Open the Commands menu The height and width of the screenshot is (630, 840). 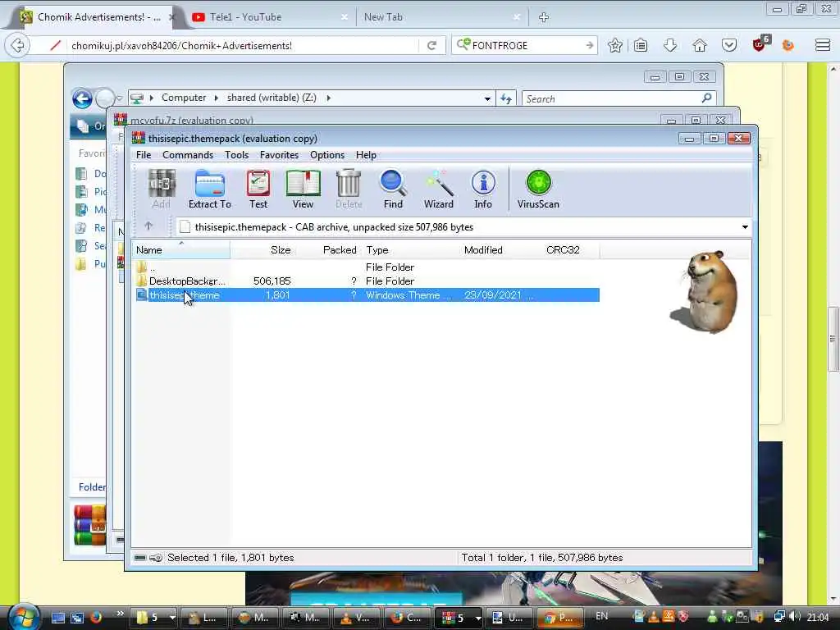[188, 155]
